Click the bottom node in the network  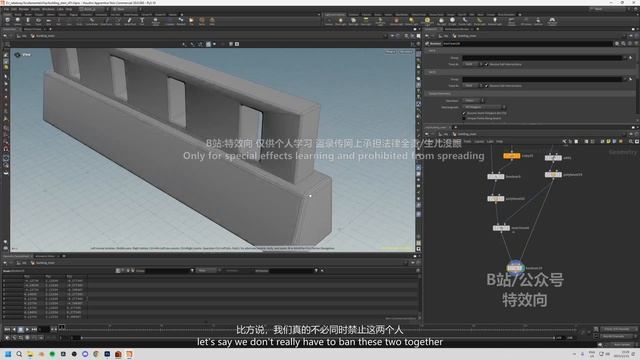click(515, 268)
